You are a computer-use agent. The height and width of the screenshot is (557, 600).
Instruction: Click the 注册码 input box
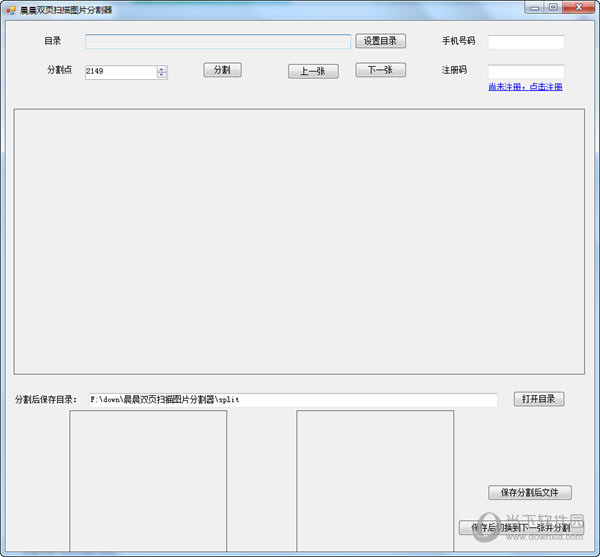click(x=525, y=72)
